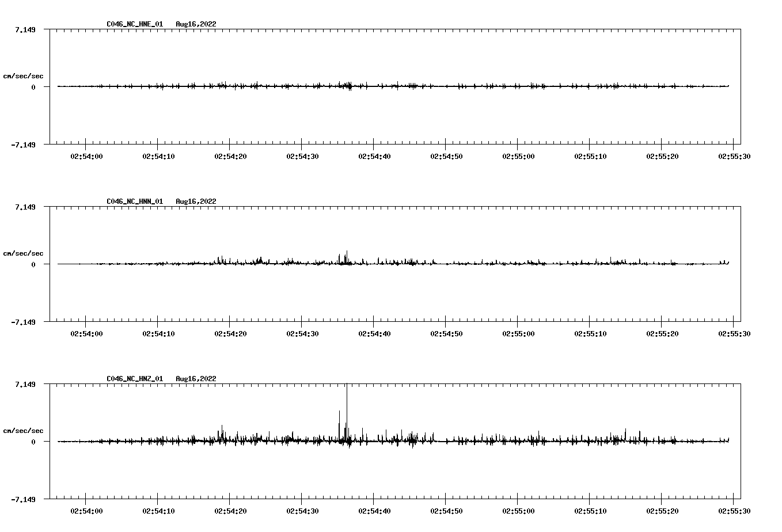This screenshot has height=532, width=782.
Task: Click the -7.149 lower limit on HNE axis
Action: coord(23,145)
